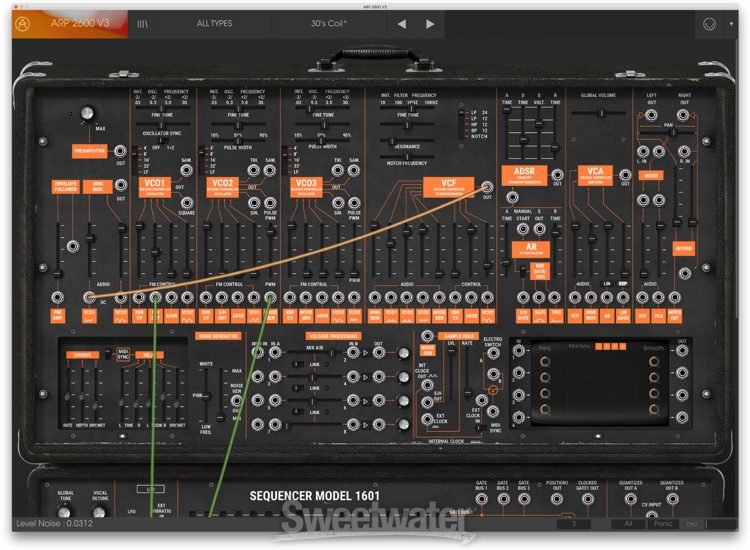The width and height of the screenshot is (750, 550).
Task: Click the noise generator WHITE/PINK color slider
Action: [x=206, y=395]
